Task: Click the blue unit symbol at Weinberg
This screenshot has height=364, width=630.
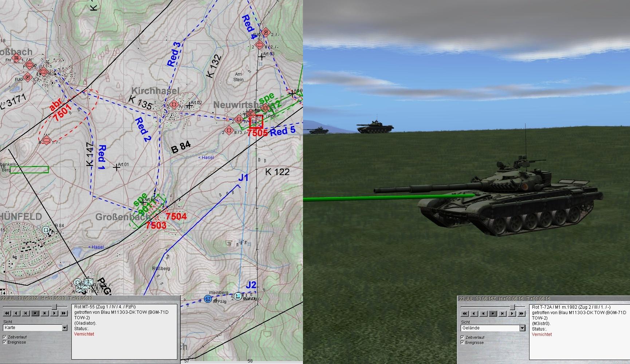Action: point(208,298)
